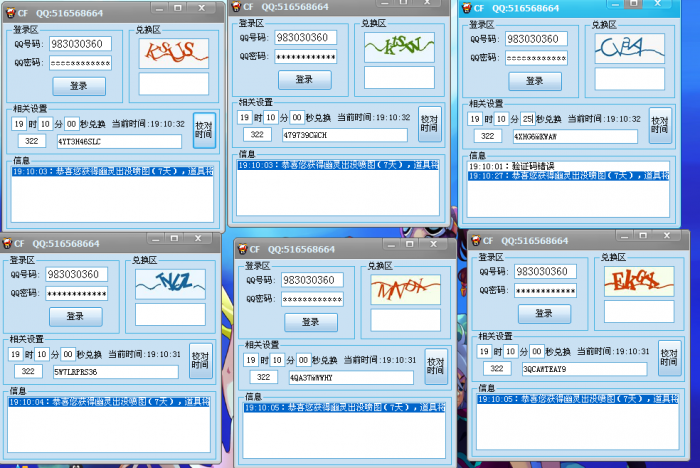Click 登录 in the window with the blue CVBA captcha
700x468 pixels.
click(x=535, y=81)
